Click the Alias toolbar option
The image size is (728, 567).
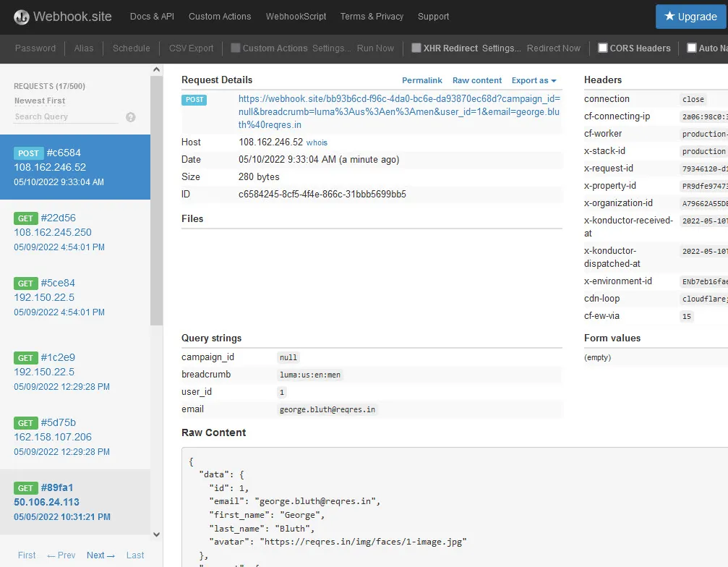[x=84, y=48]
